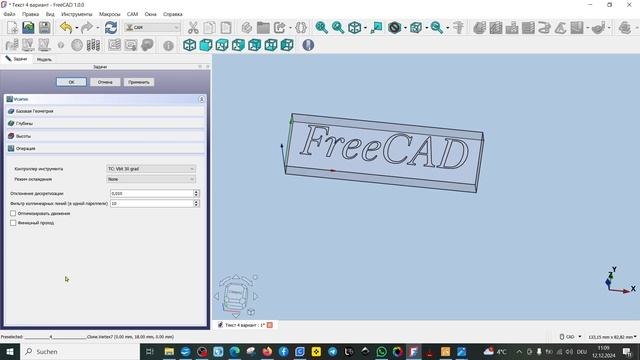Switch to rear view cube
The height and width of the screenshot is (360, 640).
pos(255,45)
